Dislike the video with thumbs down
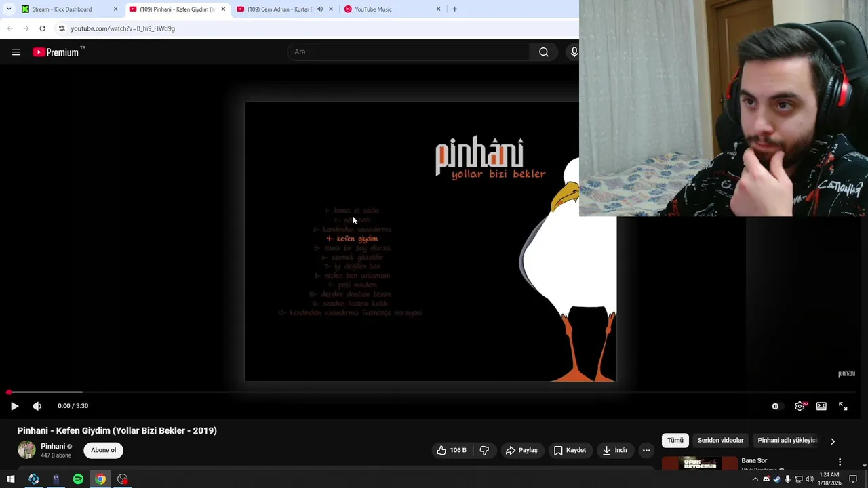The height and width of the screenshot is (488, 868). (x=484, y=450)
